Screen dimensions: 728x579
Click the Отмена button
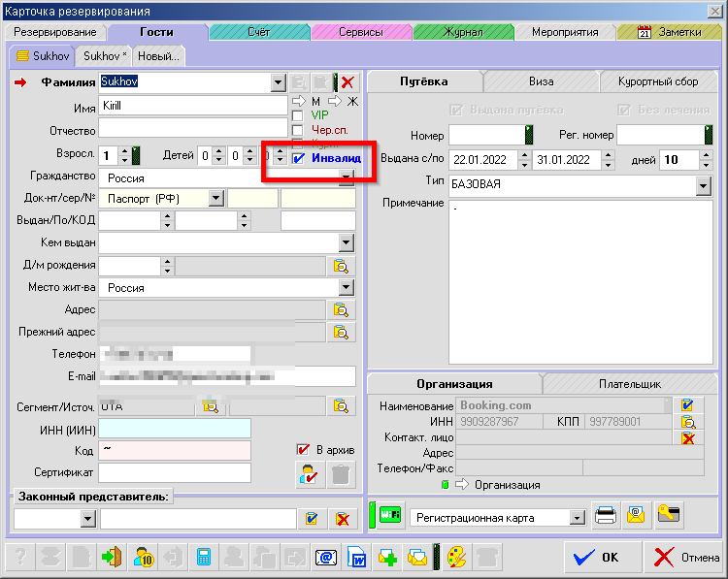686,558
